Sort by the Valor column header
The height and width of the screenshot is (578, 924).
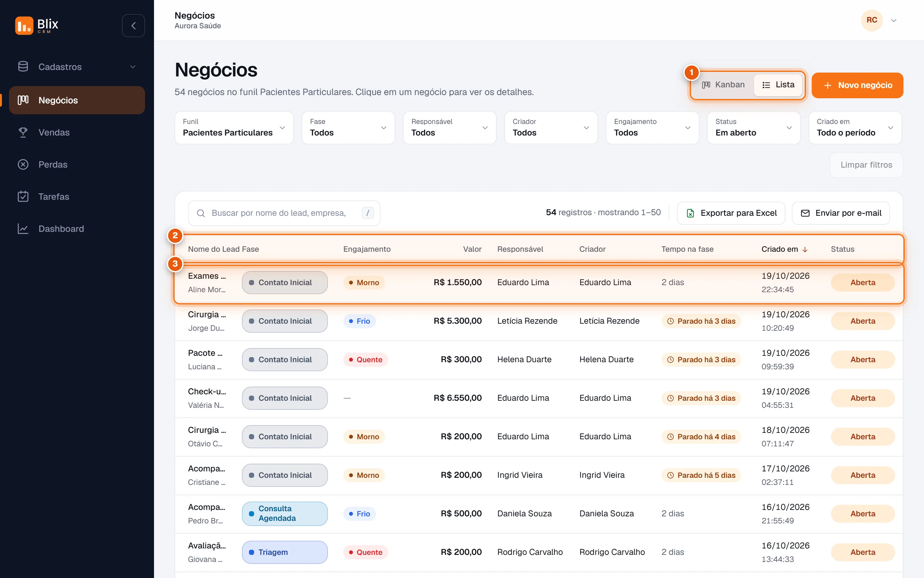472,249
